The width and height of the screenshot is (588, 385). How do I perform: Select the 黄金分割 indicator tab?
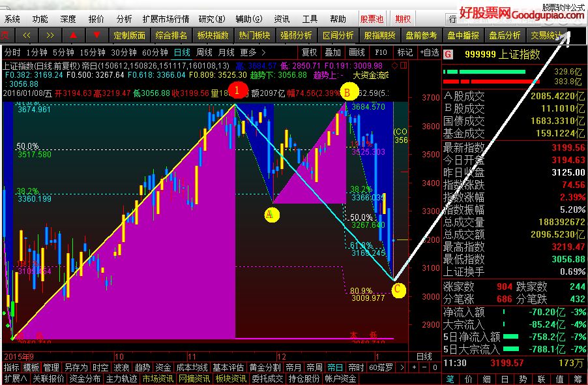pos(265,367)
